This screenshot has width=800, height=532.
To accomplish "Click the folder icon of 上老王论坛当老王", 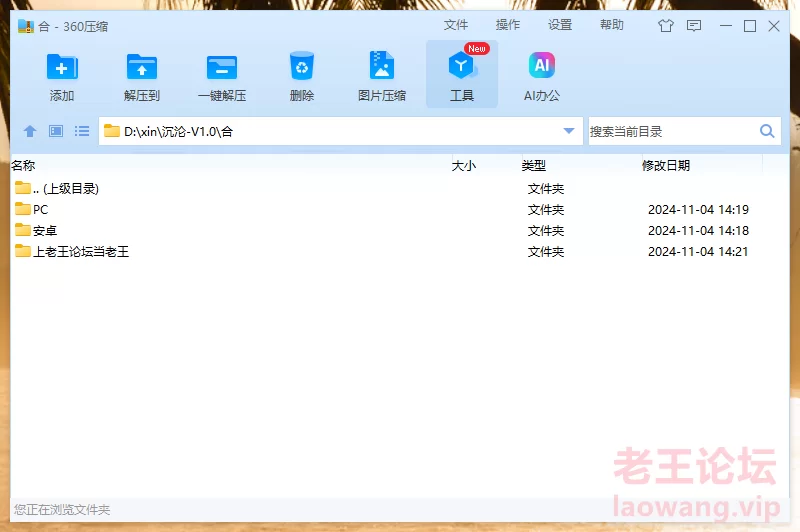I will coord(23,251).
